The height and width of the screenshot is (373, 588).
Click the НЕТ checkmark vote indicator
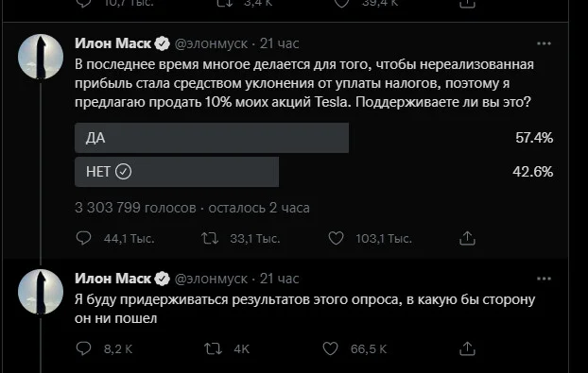tap(124, 172)
